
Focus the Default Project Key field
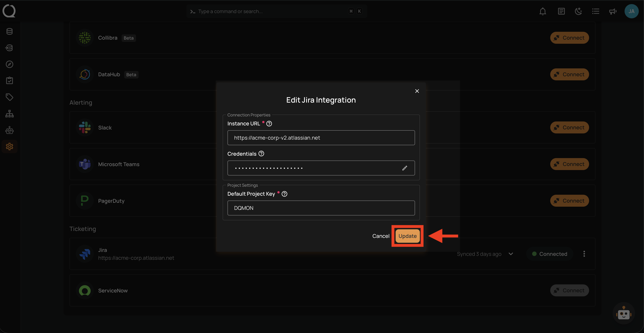pos(321,208)
